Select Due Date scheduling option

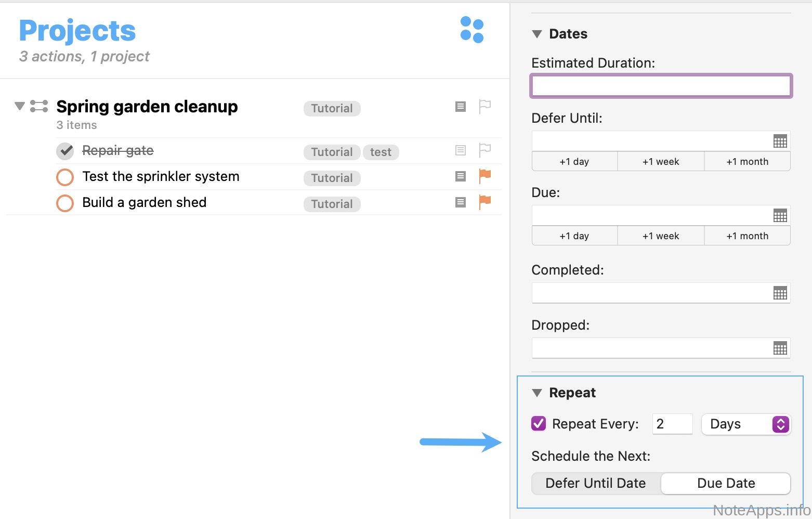point(726,483)
